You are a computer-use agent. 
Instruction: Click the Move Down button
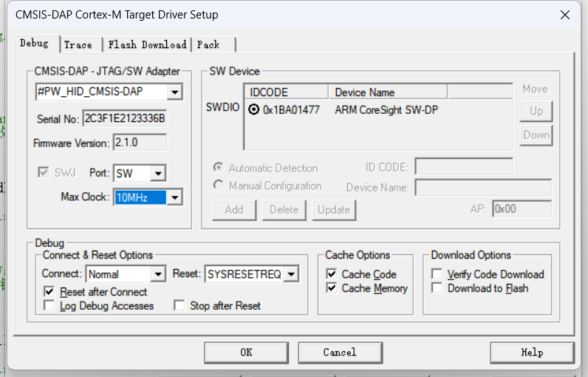tap(536, 135)
